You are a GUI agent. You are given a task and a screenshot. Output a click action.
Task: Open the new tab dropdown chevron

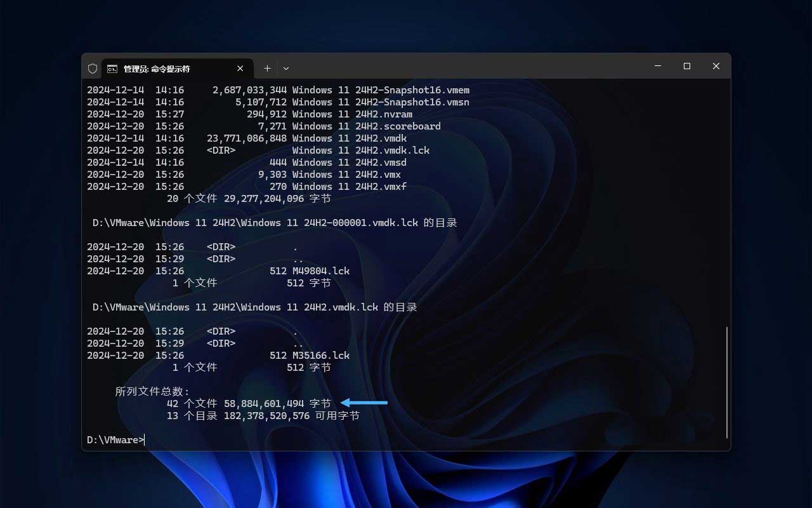tap(285, 68)
